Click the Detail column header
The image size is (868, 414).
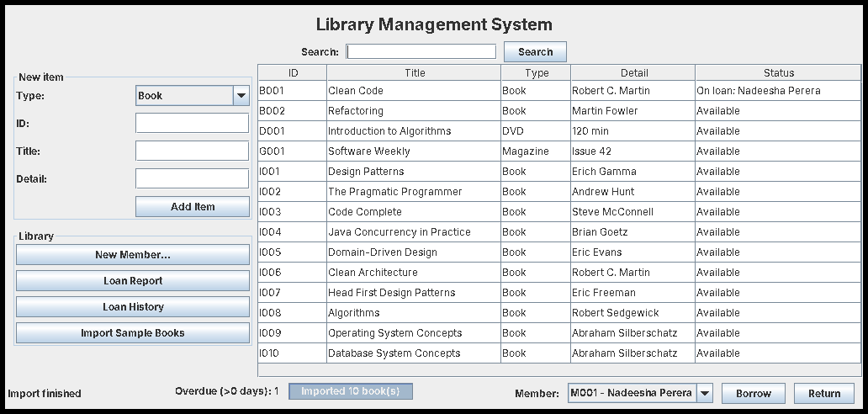(x=633, y=72)
